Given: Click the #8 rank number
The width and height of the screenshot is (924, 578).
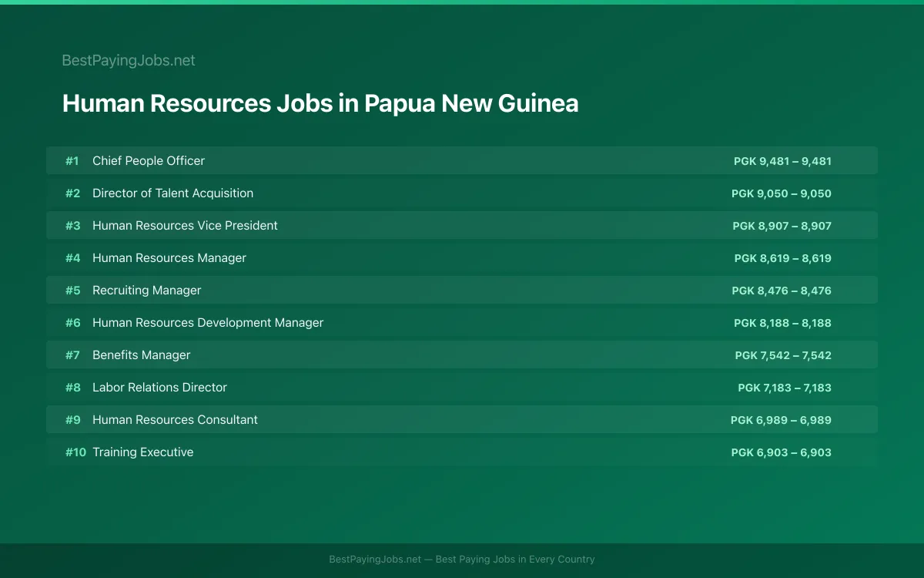Looking at the screenshot, I should [72, 388].
